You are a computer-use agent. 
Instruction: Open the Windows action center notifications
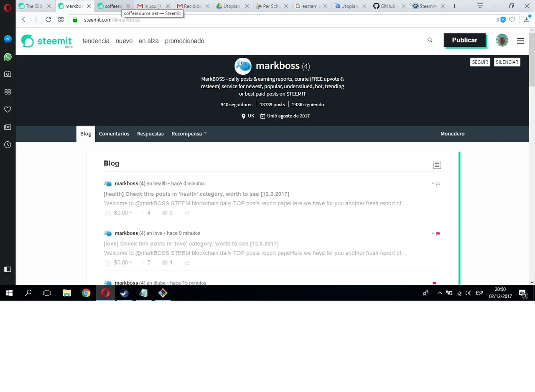click(522, 293)
